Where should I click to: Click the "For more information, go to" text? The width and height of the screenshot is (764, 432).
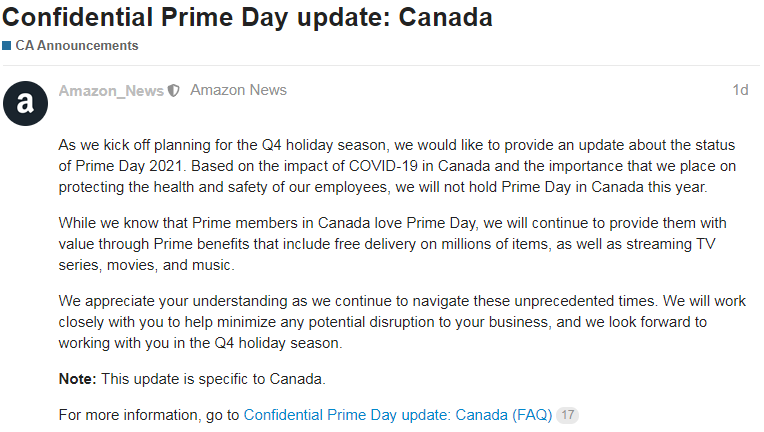(x=149, y=414)
